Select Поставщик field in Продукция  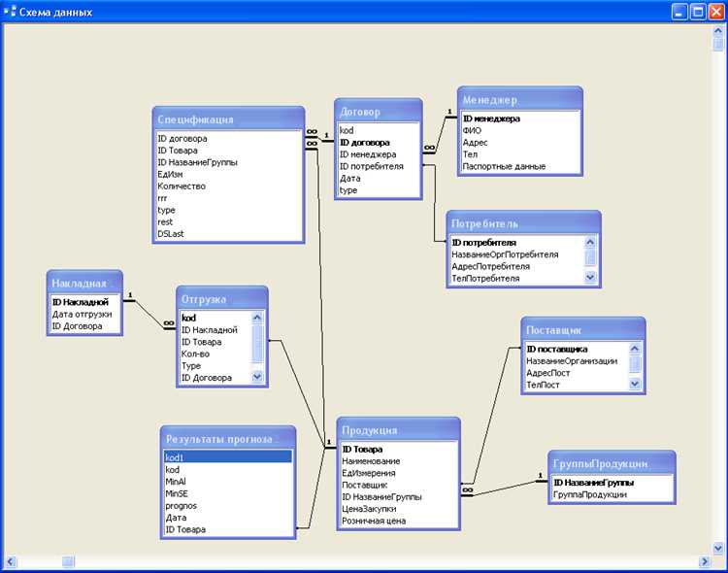(398, 486)
